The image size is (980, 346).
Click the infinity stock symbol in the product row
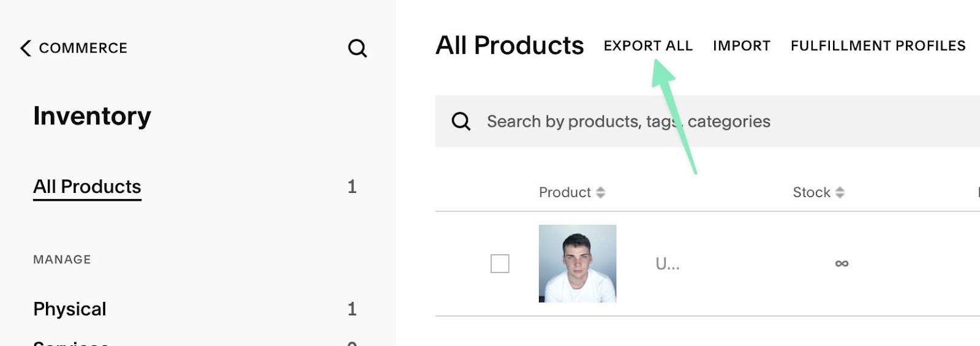coord(842,263)
